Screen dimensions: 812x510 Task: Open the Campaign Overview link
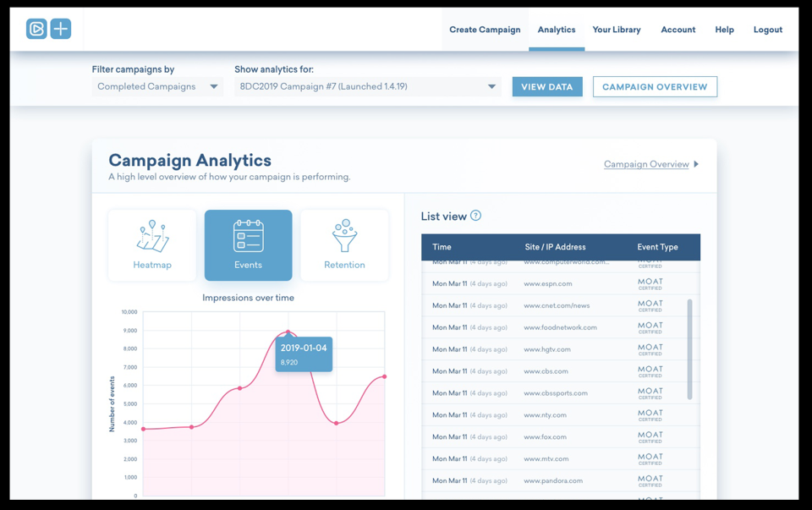pyautogui.click(x=647, y=163)
